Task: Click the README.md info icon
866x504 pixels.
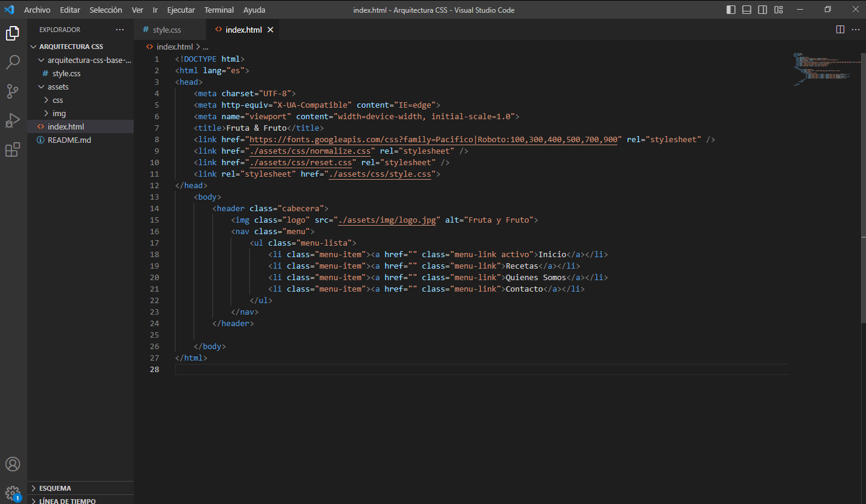Action: tap(41, 140)
